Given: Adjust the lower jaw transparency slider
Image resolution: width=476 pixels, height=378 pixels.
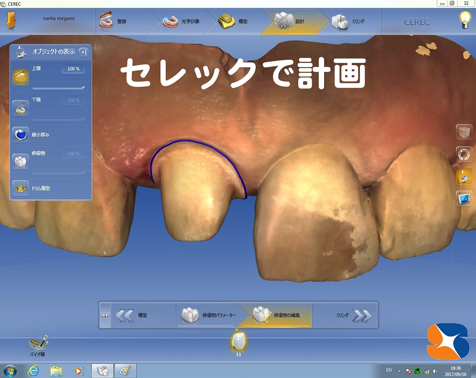Looking at the screenshot, I should (59, 119).
